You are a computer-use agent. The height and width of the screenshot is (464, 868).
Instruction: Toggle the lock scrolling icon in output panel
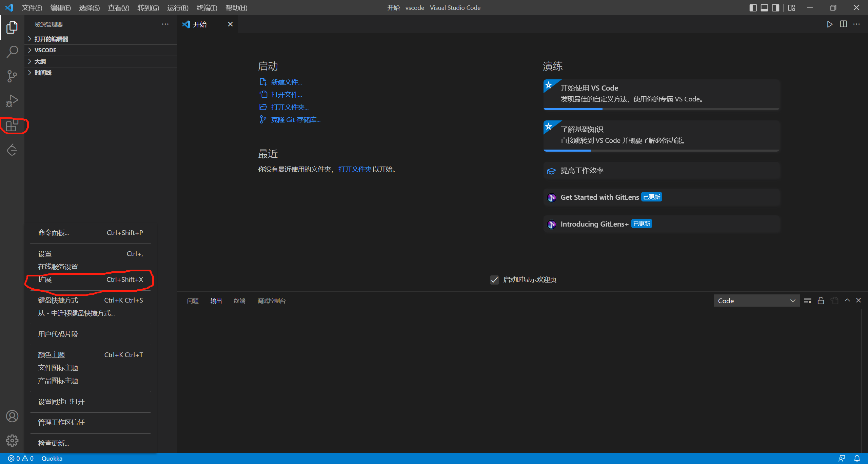(x=821, y=301)
